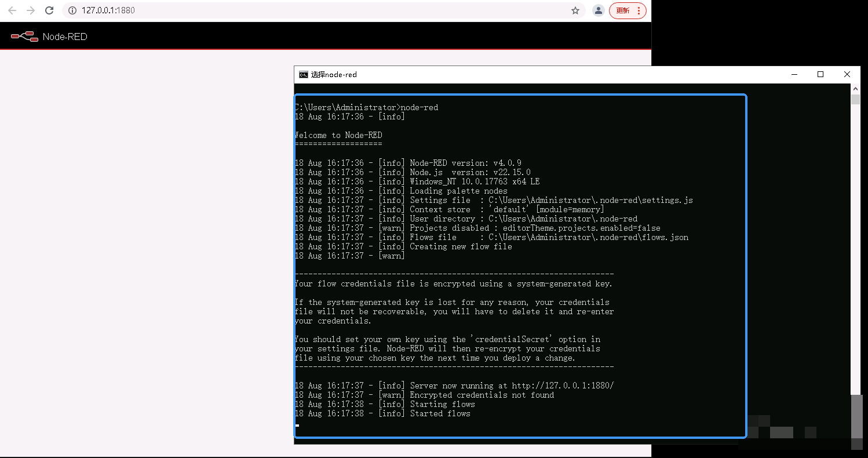Click the 选择node-red console window title
The image size is (868, 458).
334,74
